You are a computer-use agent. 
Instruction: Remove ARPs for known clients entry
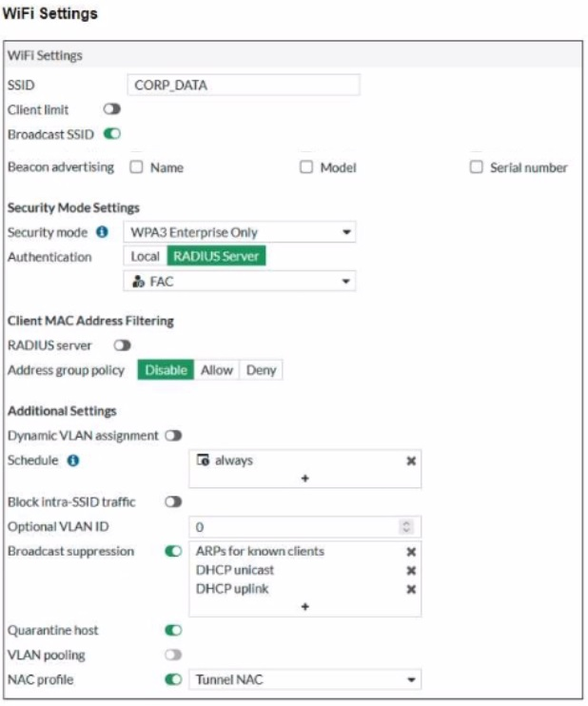coord(411,552)
